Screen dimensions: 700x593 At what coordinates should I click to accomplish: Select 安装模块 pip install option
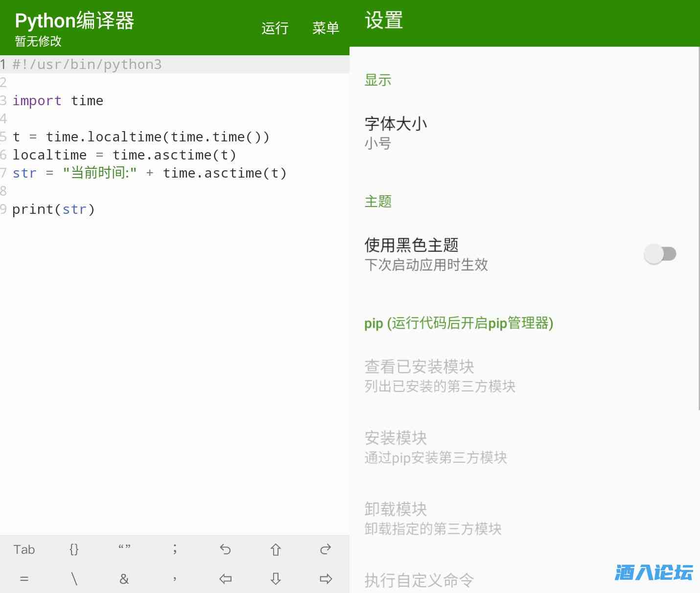[x=435, y=447]
